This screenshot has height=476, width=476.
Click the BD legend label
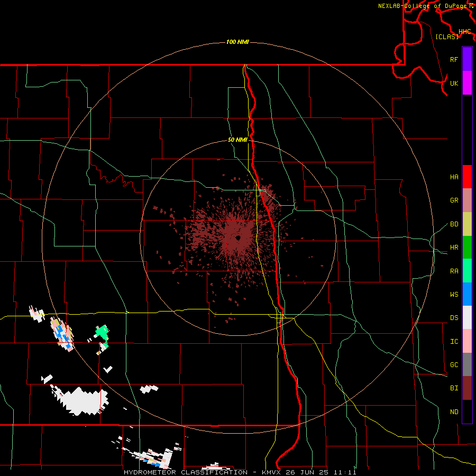click(454, 224)
